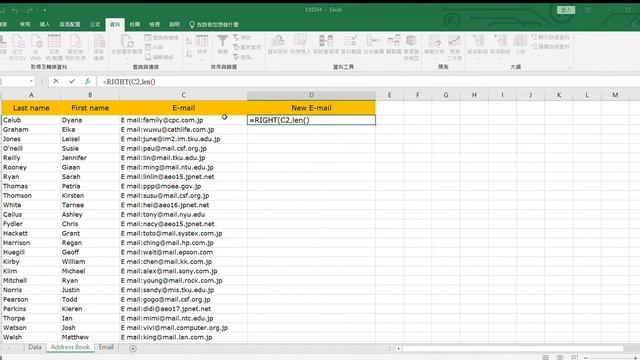The image size is (640, 360).
Task: Click the Show Detail outline button
Action: click(550, 37)
